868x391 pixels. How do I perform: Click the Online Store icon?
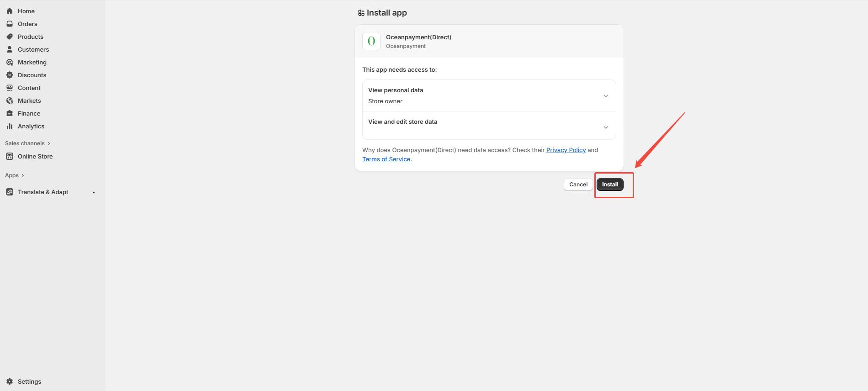10,156
